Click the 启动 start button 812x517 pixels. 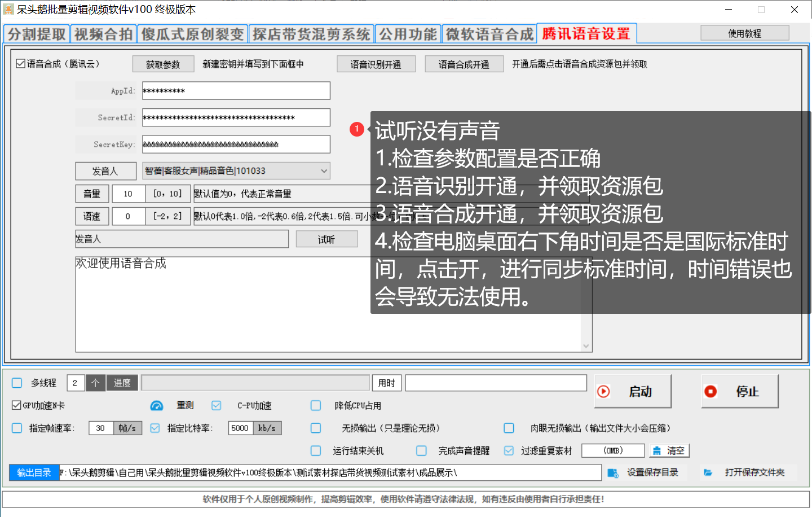633,391
